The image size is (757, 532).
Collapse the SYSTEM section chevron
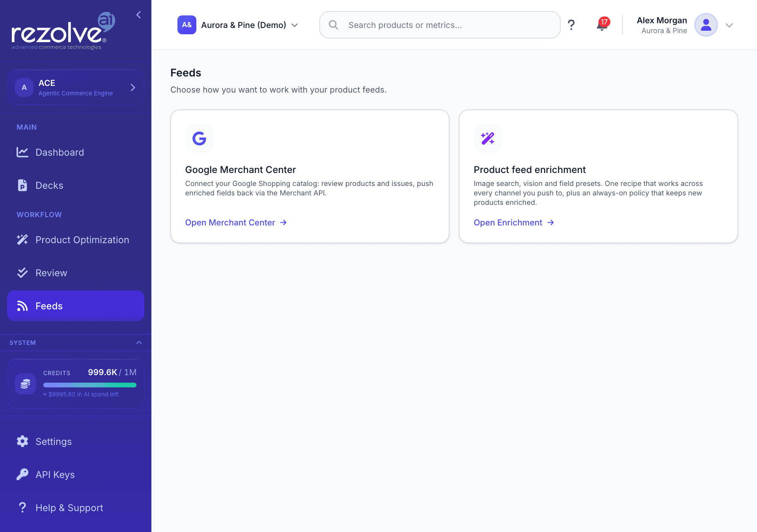(139, 343)
